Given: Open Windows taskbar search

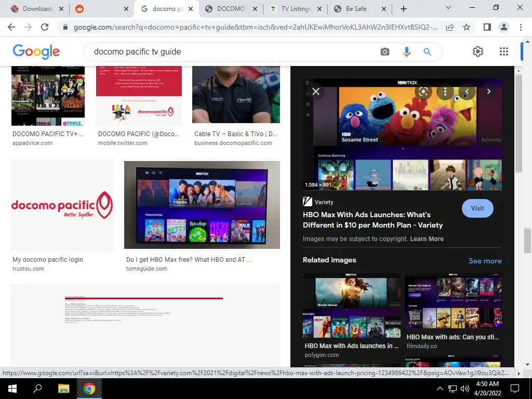Looking at the screenshot, I should click(37, 389).
